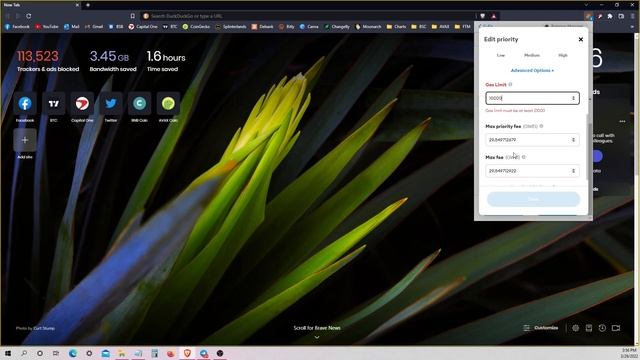
Task: Open the Windows Start menu
Action: (8, 353)
